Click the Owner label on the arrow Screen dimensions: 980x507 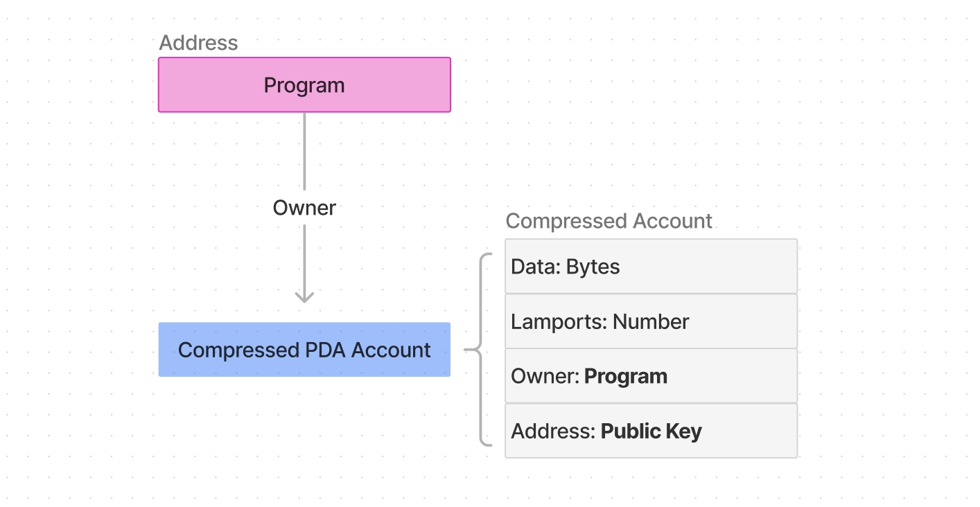tap(304, 208)
